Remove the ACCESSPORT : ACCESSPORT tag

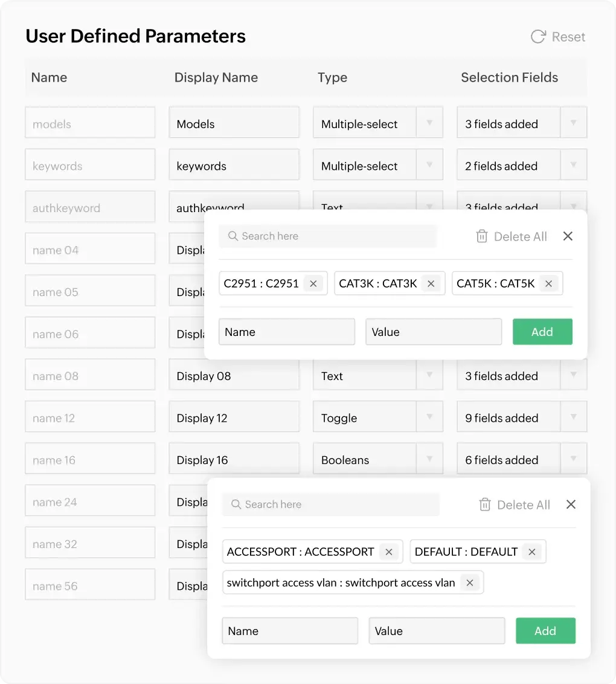coord(388,552)
